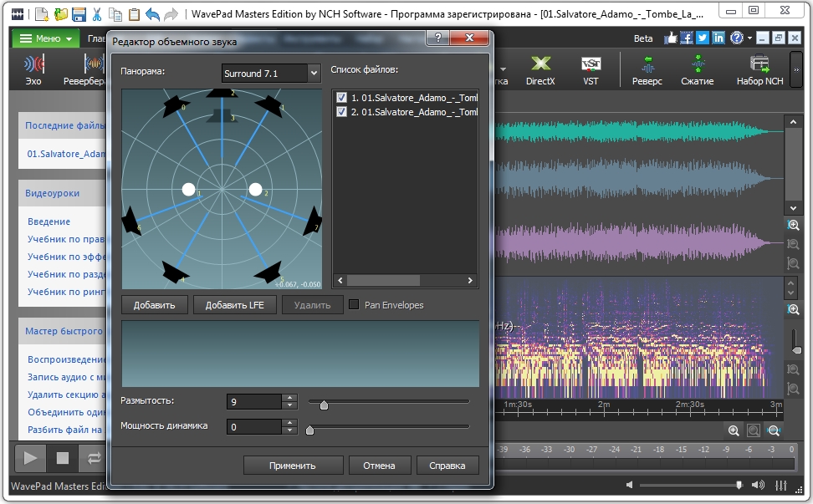The height and width of the screenshot is (504, 813).
Task: Click the Мощность динамика value field
Action: coord(254,426)
